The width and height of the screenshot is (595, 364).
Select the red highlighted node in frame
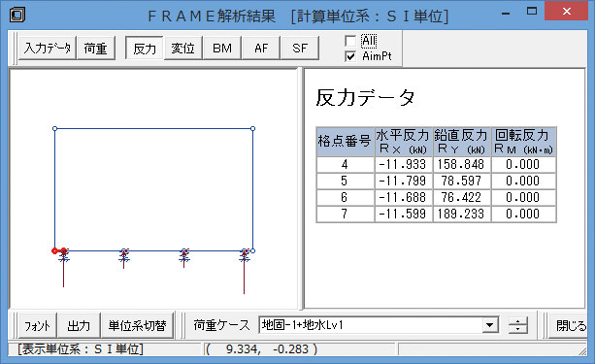[x=54, y=250]
